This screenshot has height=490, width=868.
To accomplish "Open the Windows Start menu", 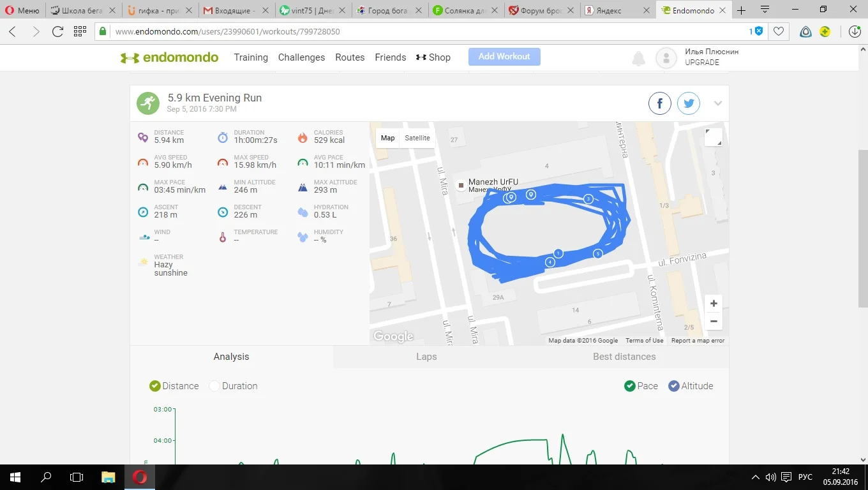I will 15,477.
